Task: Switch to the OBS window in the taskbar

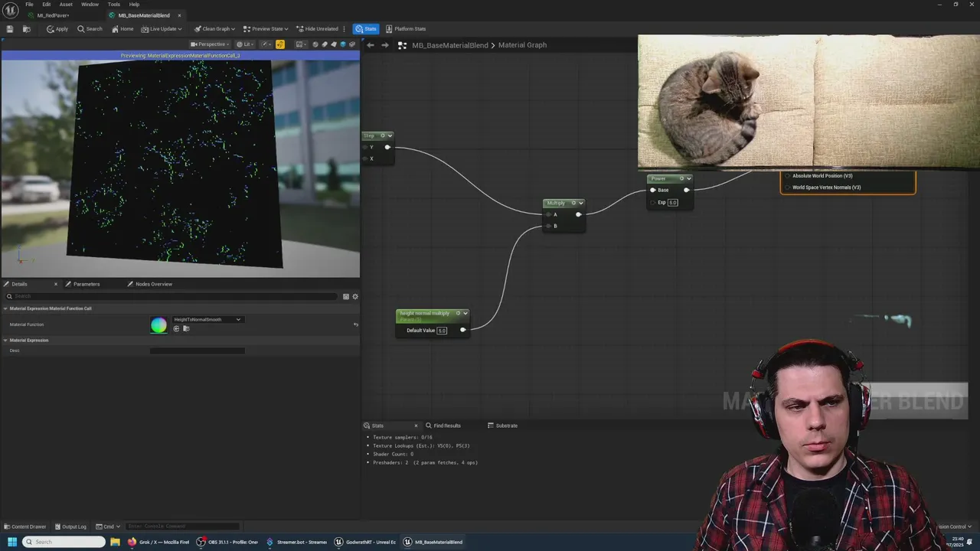Action: pos(227,542)
